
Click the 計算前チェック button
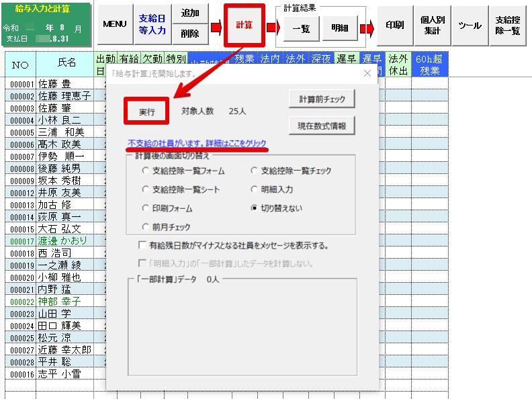(x=322, y=99)
